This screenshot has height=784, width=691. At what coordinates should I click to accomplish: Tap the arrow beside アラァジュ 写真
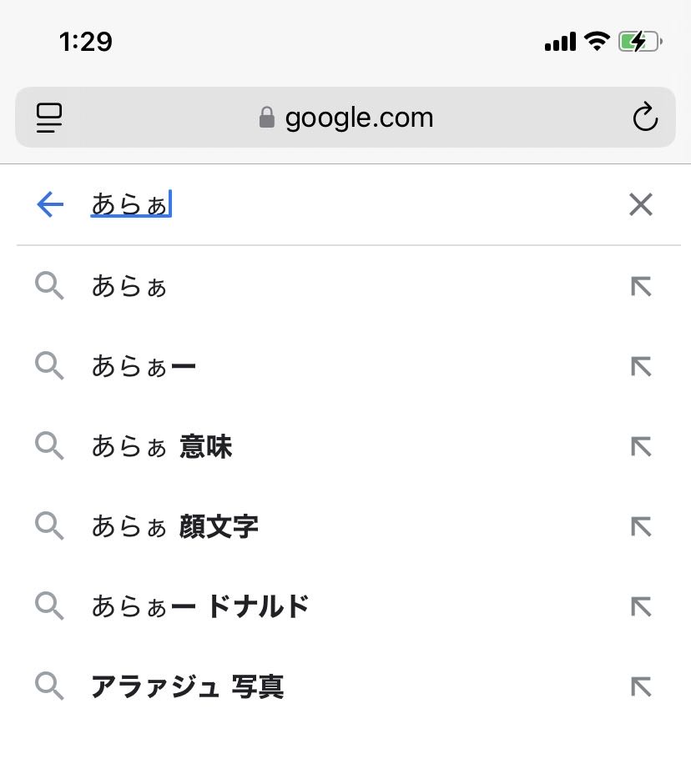coord(640,686)
